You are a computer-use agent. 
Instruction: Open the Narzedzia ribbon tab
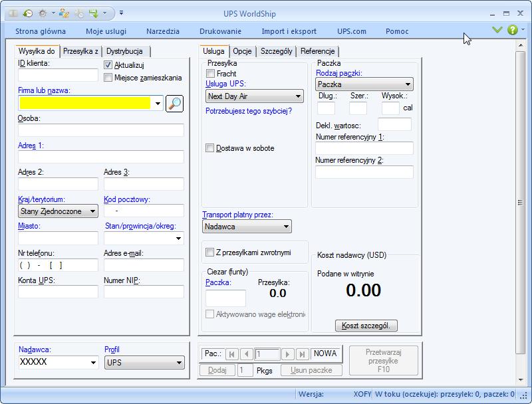pyautogui.click(x=163, y=31)
